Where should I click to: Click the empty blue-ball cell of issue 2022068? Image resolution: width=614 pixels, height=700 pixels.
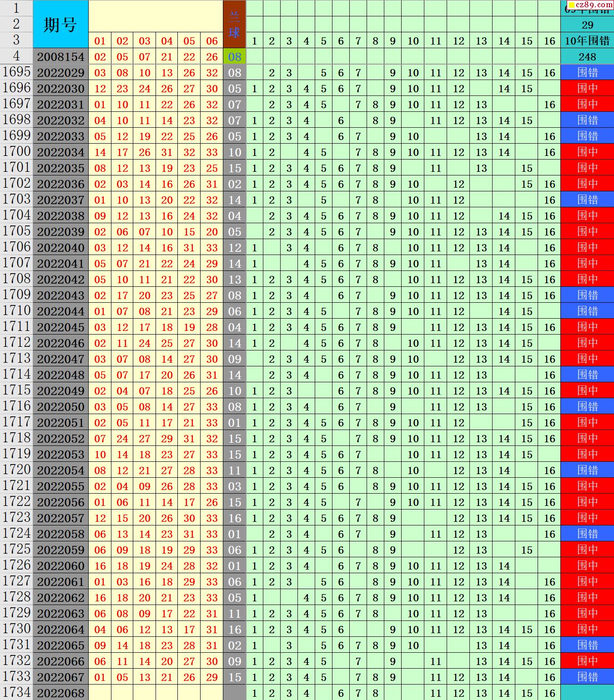click(x=234, y=693)
